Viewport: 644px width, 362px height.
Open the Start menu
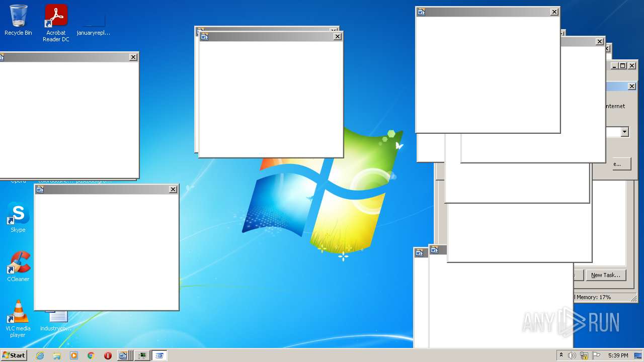point(14,355)
